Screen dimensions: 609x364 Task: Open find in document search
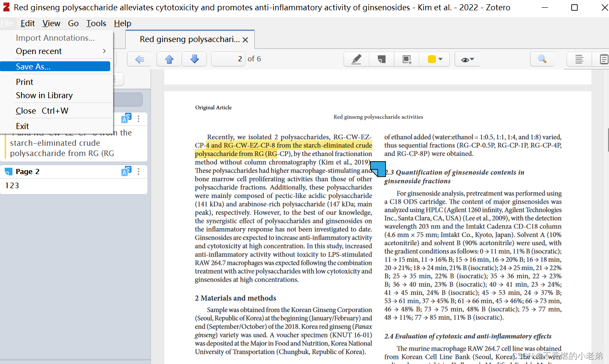tap(542, 59)
